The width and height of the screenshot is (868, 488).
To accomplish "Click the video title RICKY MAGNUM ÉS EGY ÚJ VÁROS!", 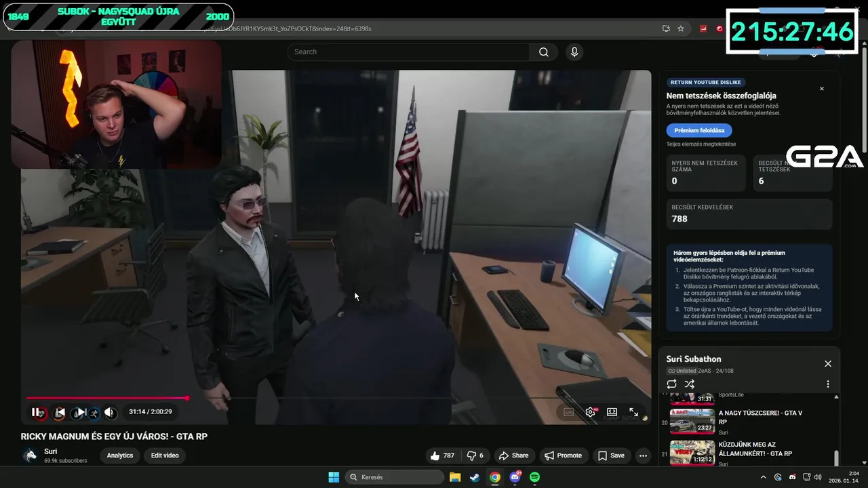I will (114, 436).
